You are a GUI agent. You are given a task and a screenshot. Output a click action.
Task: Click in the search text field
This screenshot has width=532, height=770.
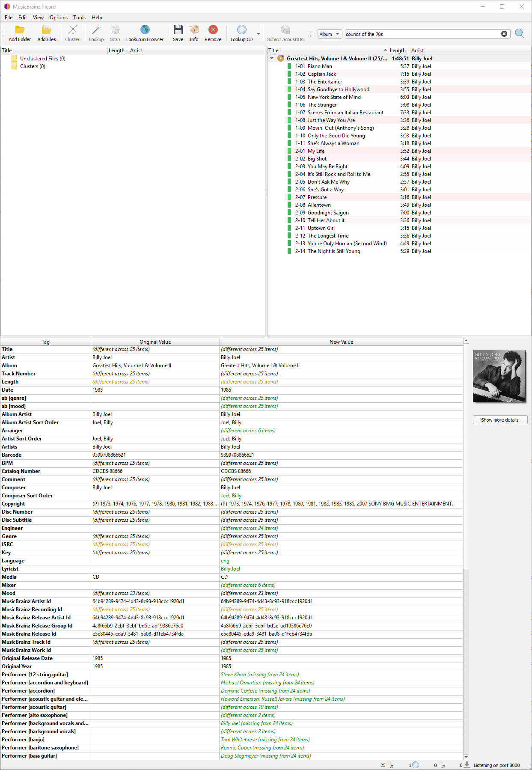423,34
